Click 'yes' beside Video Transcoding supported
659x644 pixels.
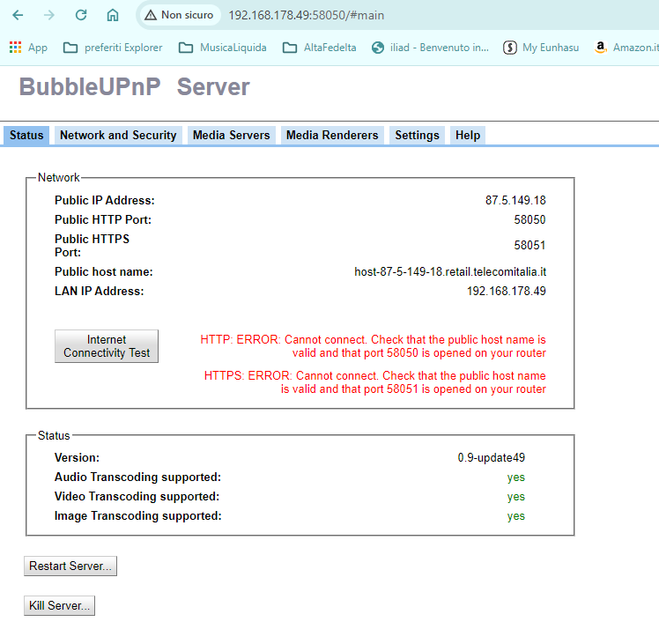click(x=515, y=497)
